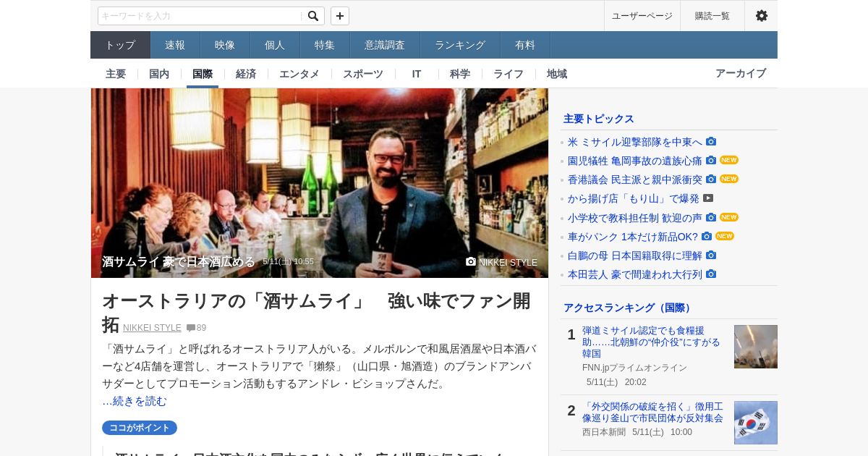Open topic 本田芸人 豪で間違われ大行列

635,274
